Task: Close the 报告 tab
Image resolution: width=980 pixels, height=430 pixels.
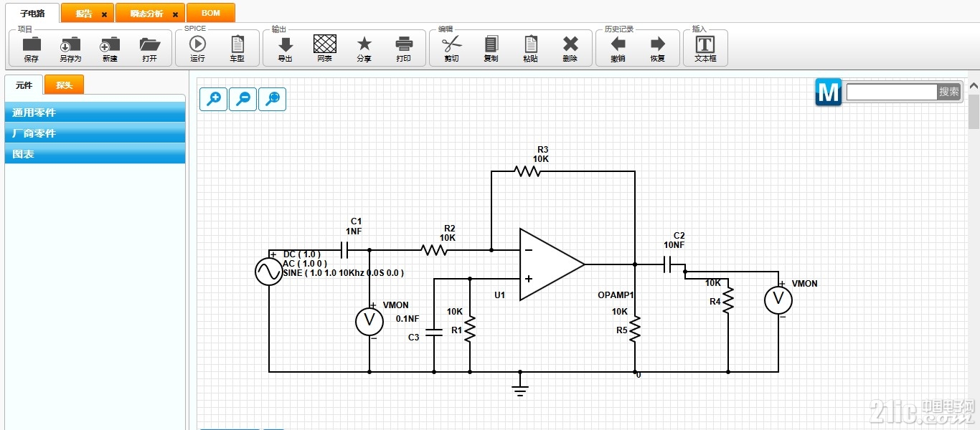Action: coord(104,14)
